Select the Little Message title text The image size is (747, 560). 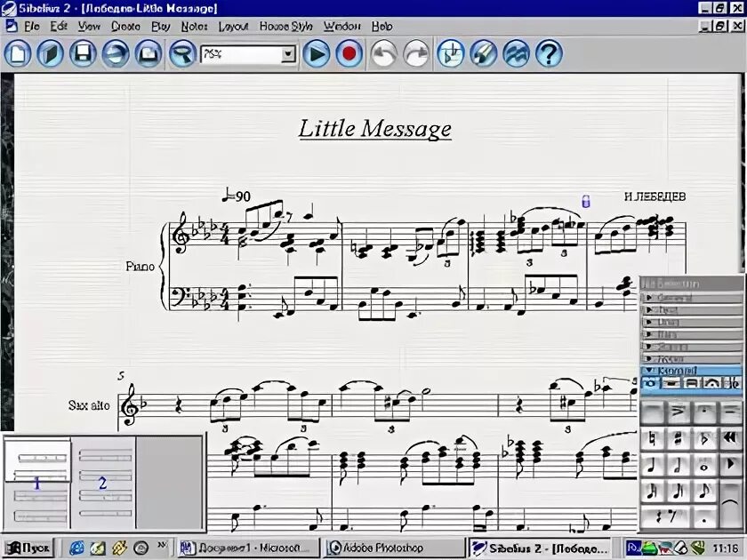tap(375, 129)
